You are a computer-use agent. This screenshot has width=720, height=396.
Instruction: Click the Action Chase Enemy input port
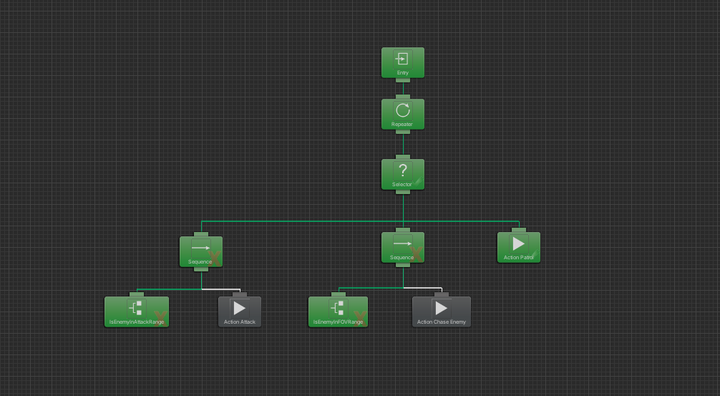[x=441, y=294]
